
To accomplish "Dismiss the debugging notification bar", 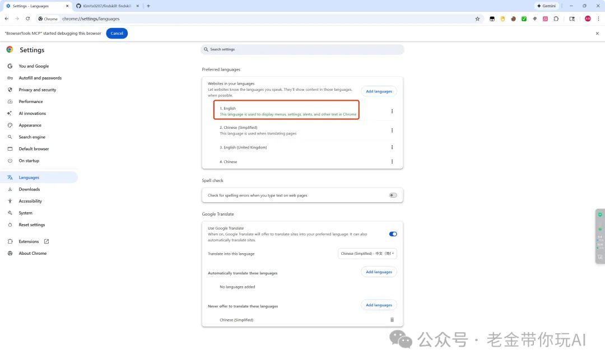I will [x=597, y=33].
